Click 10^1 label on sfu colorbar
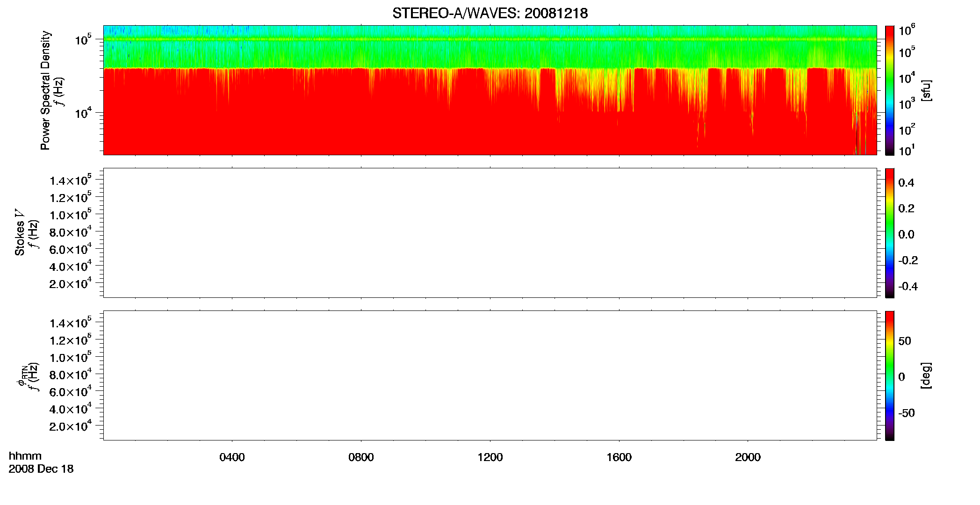 coord(907,151)
